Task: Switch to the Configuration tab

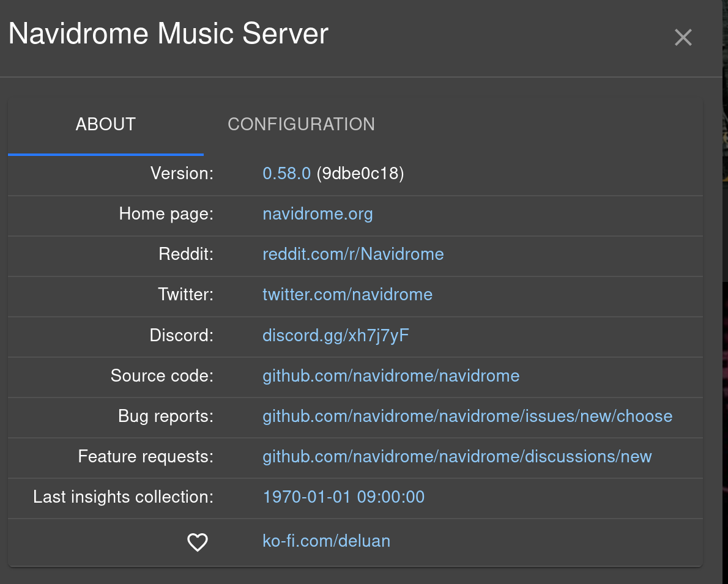Action: tap(301, 124)
